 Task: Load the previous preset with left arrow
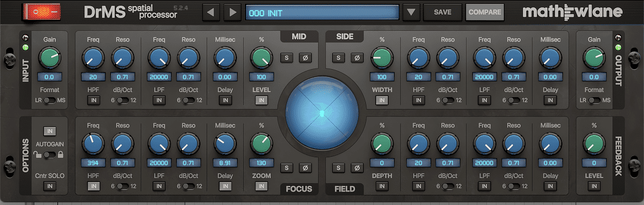[211, 12]
